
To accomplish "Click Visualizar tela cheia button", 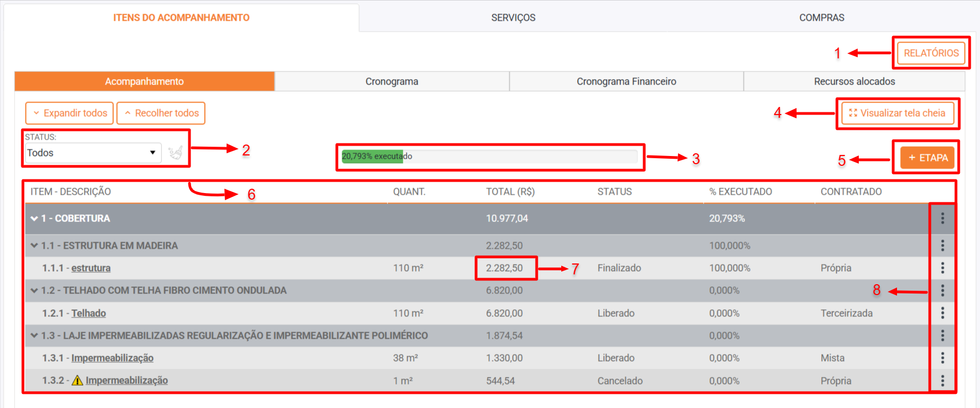I will (898, 113).
